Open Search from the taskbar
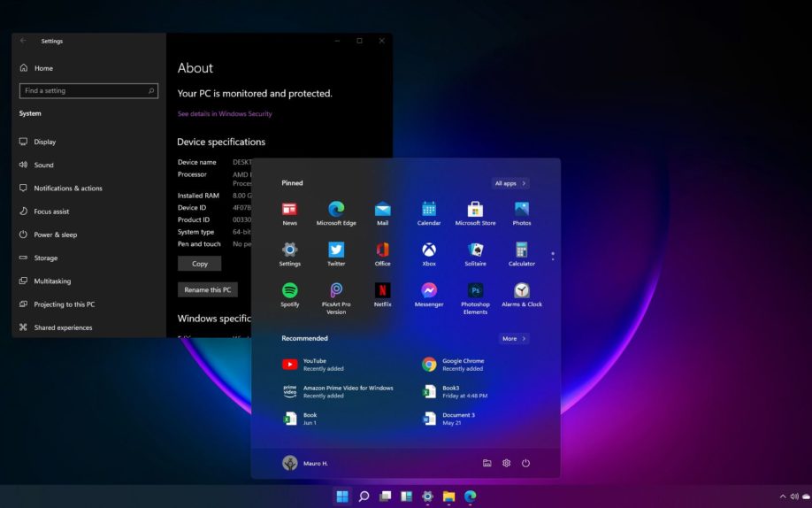Screen dimensions: 812x508 [364, 496]
